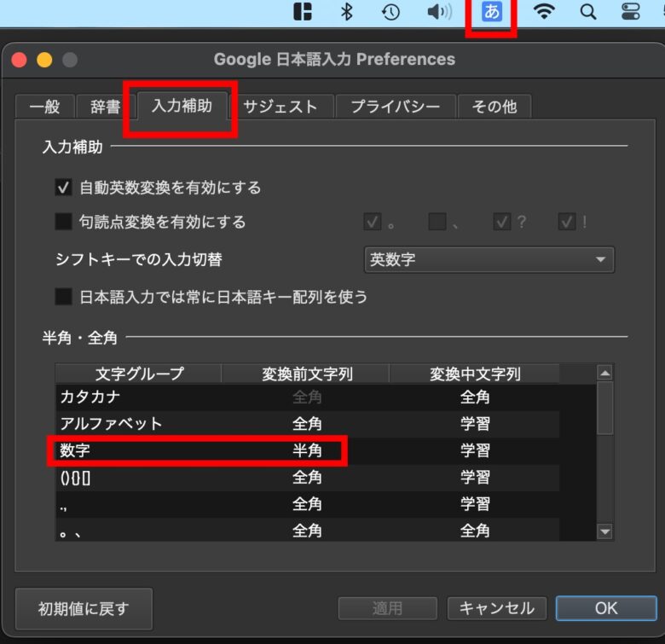
Task: Switch to the 一般 tab
Action: (45, 107)
